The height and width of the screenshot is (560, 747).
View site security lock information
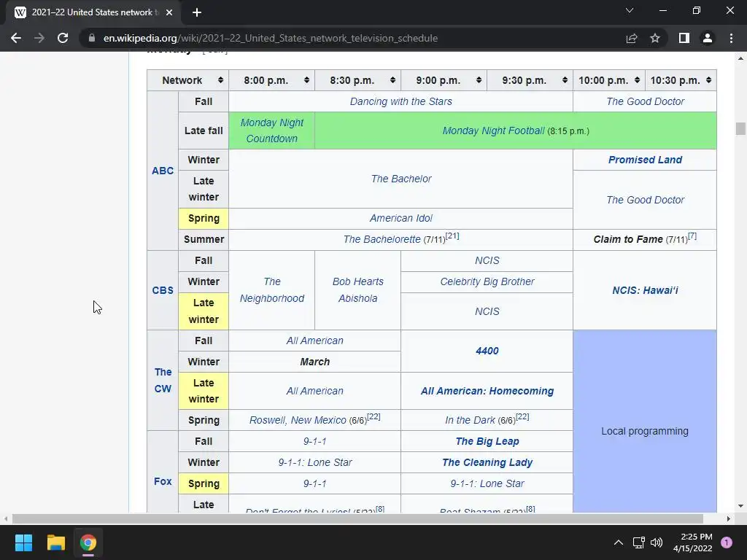point(91,38)
